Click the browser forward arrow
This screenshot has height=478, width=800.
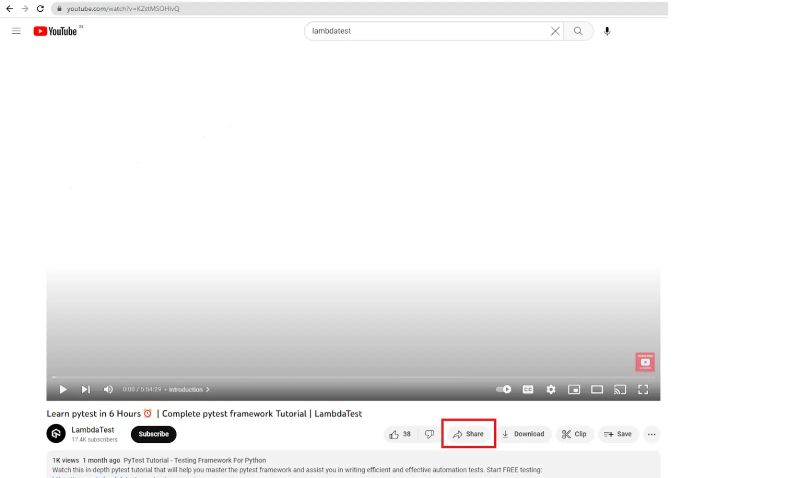(x=24, y=9)
